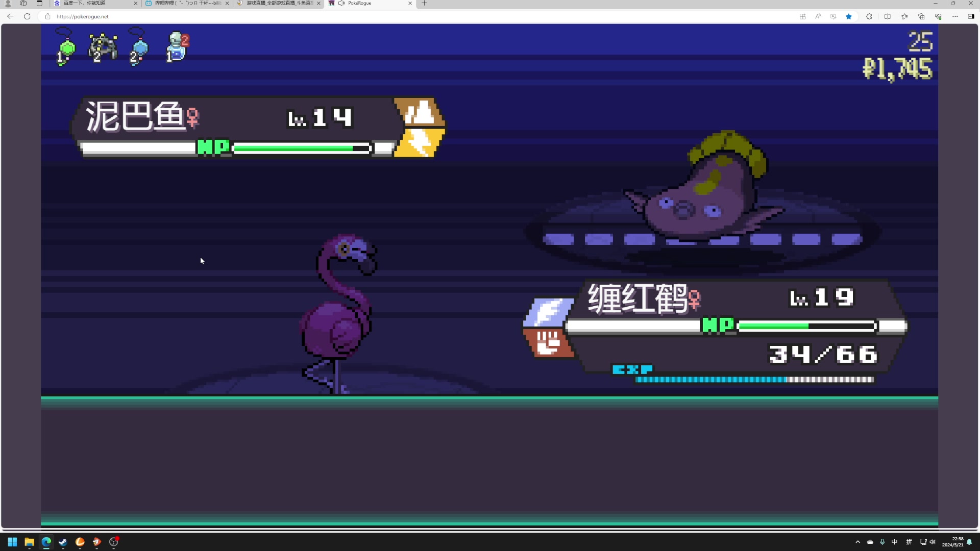Click the Fighting type fist icon
The image size is (980, 551).
click(549, 343)
